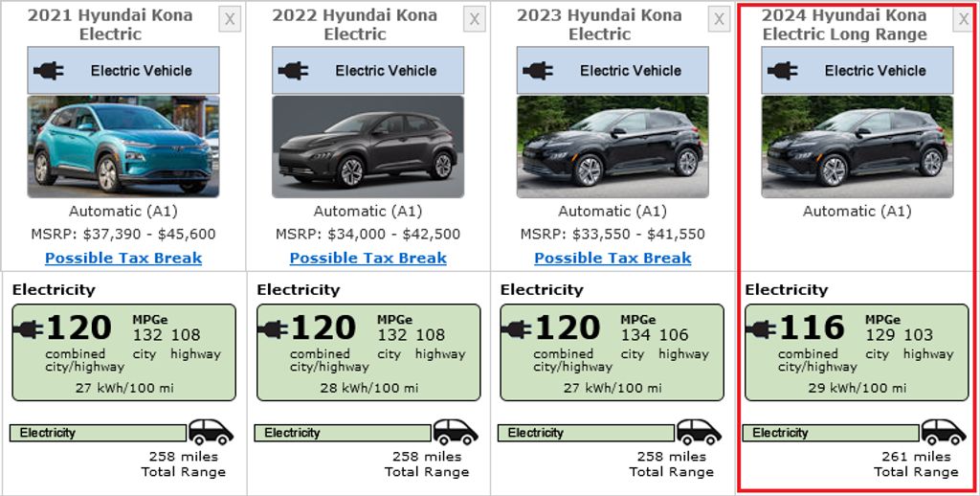Click the car range icon under the 2023 Kona
980x496 pixels.
[x=700, y=432]
